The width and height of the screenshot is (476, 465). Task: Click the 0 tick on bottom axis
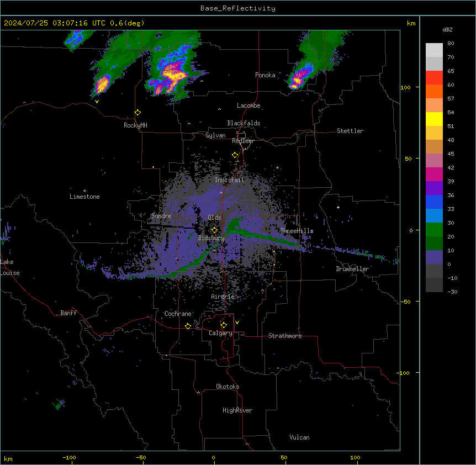click(213, 458)
